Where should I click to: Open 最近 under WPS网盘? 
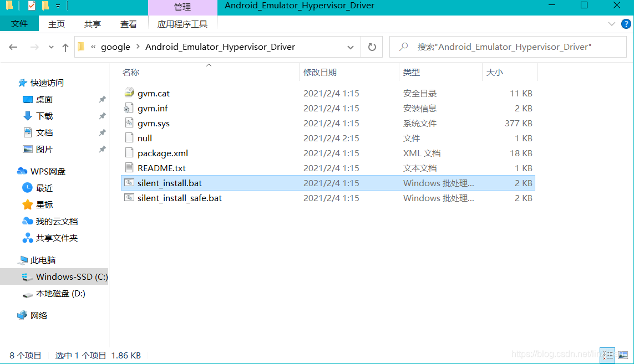pyautogui.click(x=44, y=188)
